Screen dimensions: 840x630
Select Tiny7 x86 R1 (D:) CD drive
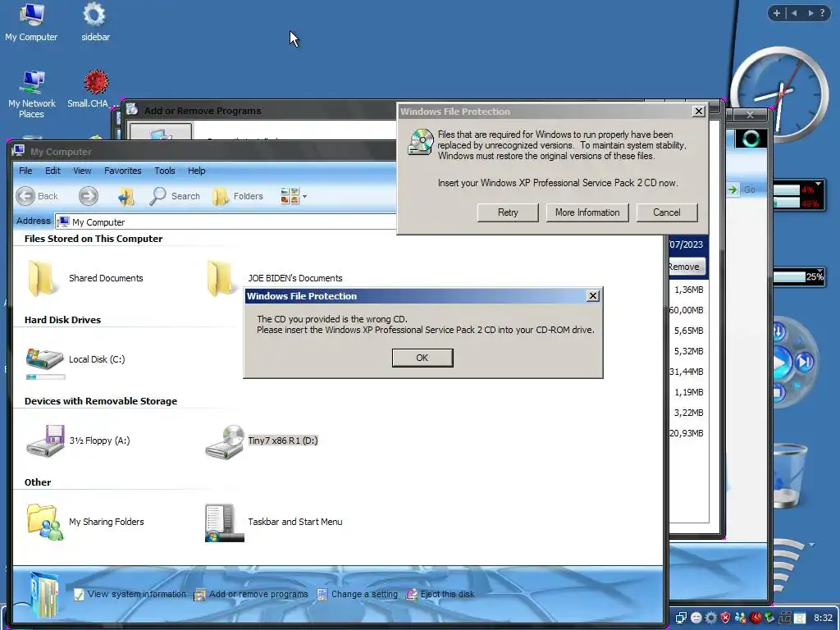pos(262,441)
